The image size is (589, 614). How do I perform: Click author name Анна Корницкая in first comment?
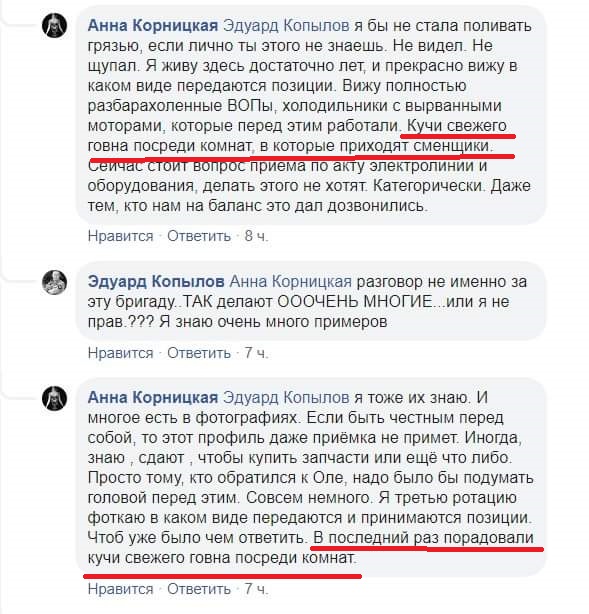tap(153, 26)
